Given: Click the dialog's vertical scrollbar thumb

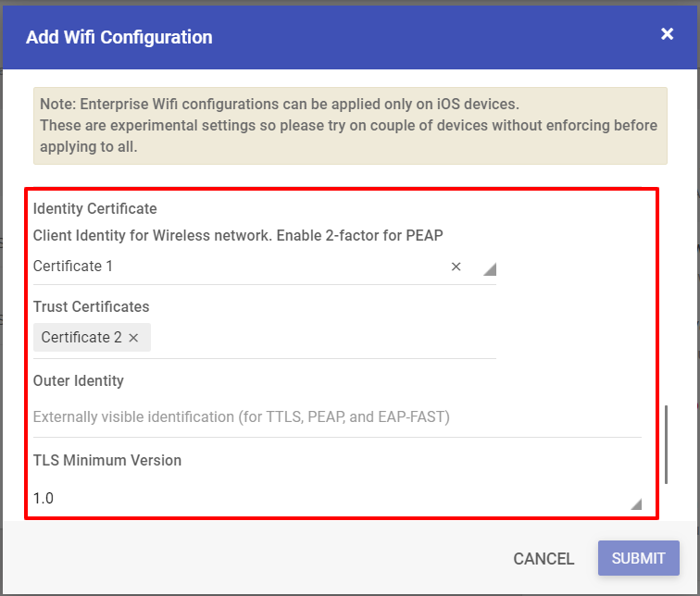Looking at the screenshot, I should [x=666, y=444].
